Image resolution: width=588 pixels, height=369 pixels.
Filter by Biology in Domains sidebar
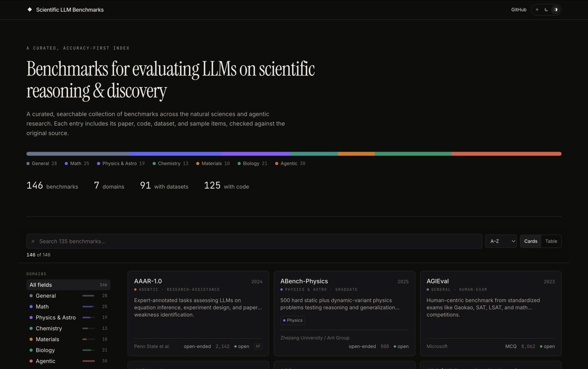[x=68, y=350]
